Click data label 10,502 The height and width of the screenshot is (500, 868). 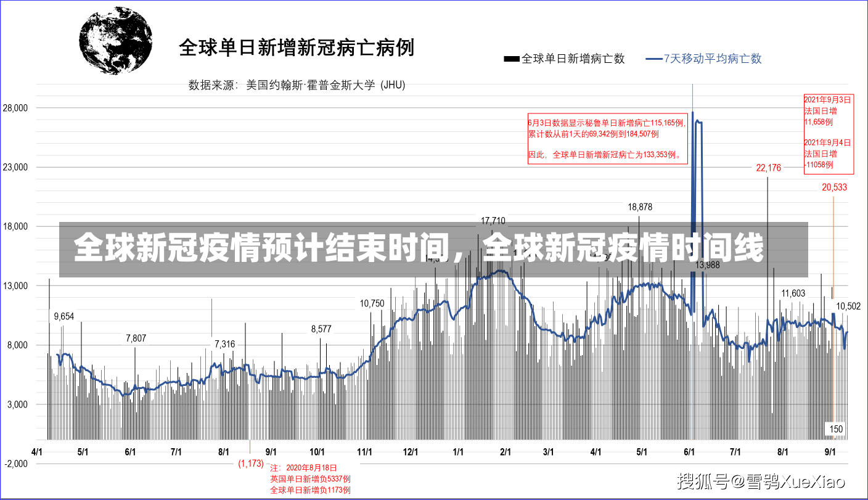[848, 306]
